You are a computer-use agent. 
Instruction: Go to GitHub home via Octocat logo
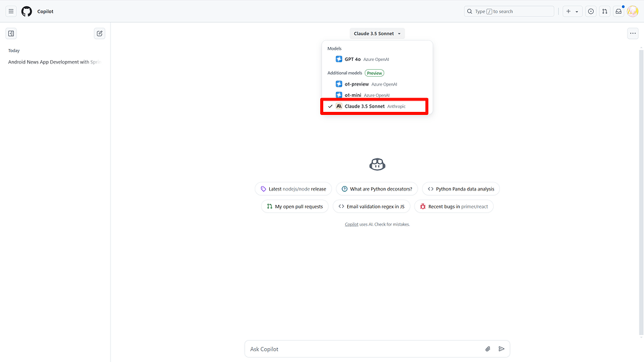point(26,11)
